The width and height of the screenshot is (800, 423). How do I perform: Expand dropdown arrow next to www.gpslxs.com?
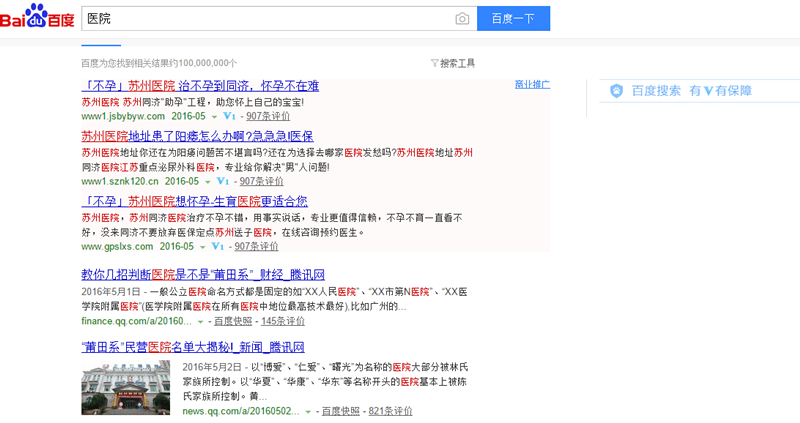coord(203,247)
